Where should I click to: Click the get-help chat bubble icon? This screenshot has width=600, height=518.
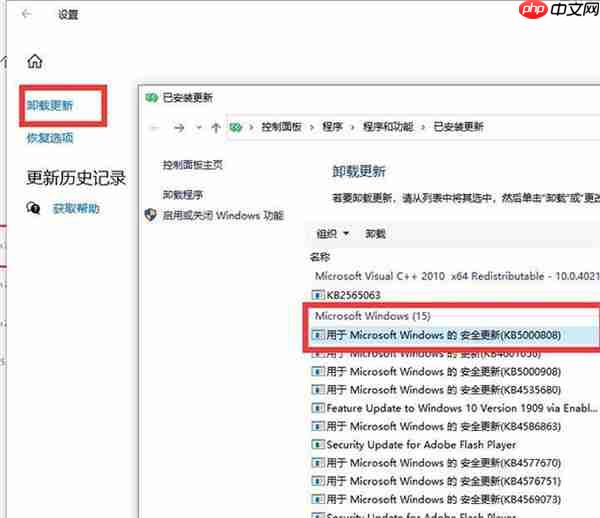[33, 208]
